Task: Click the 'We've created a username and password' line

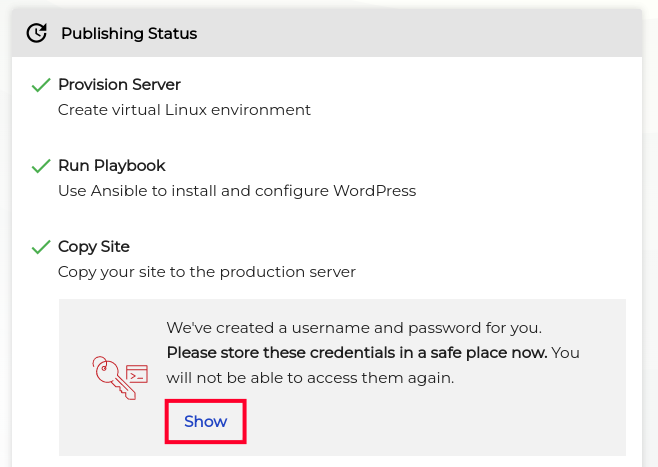Action: click(353, 327)
